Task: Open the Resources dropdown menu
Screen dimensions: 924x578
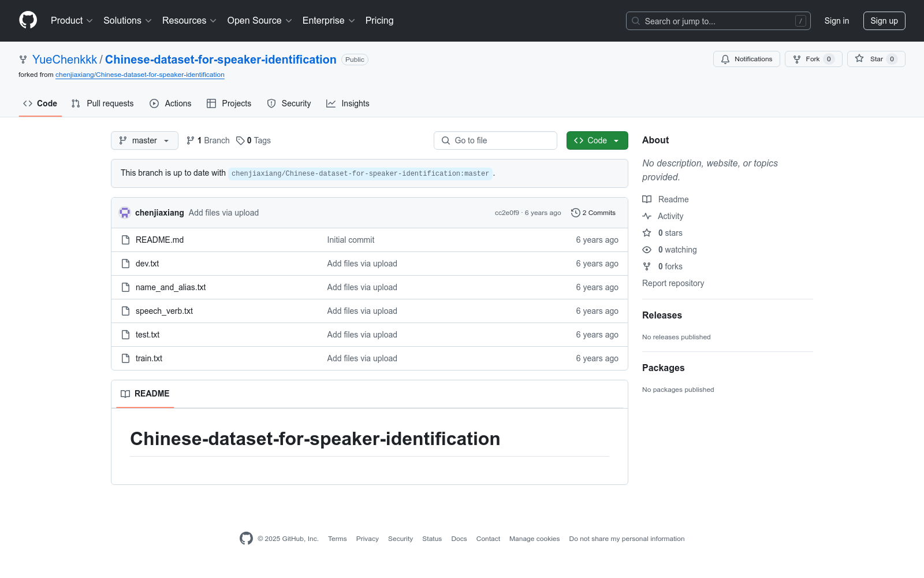Action: (x=189, y=21)
